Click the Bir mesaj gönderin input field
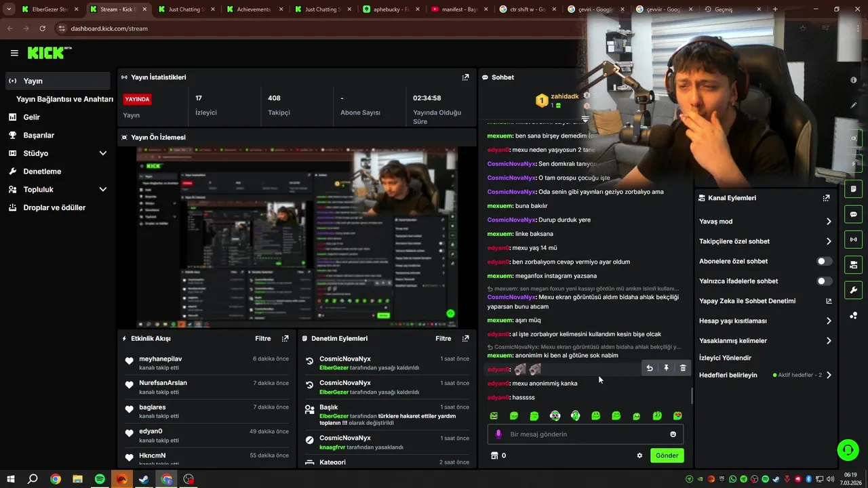 [585, 434]
